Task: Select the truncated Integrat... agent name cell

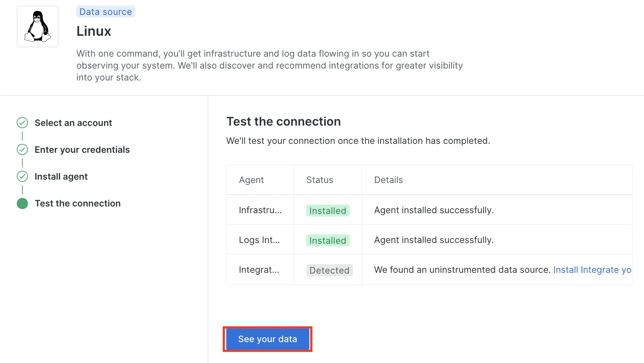Action: click(259, 270)
